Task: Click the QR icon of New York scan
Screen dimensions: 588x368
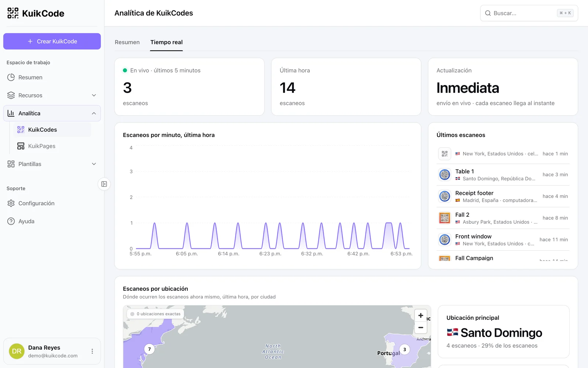Action: coord(445,153)
